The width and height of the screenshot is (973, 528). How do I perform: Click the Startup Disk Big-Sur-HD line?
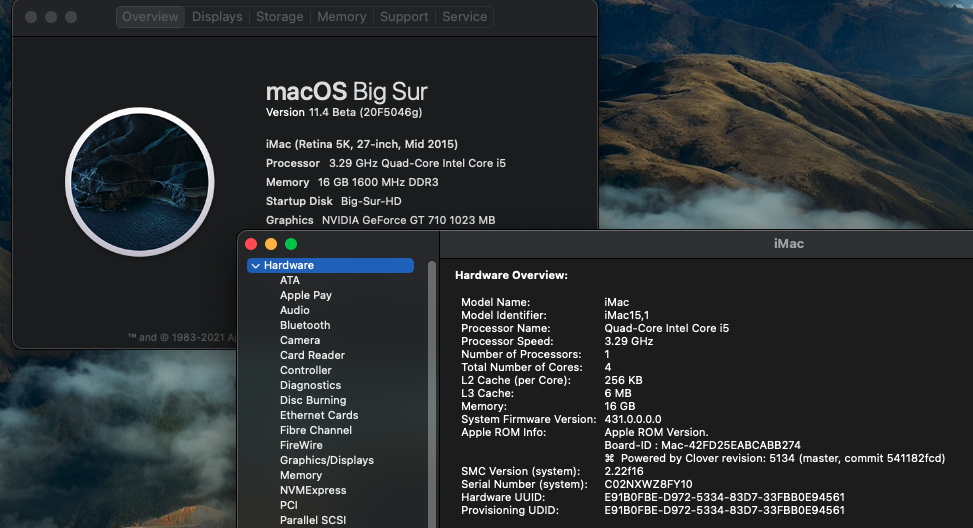(334, 201)
